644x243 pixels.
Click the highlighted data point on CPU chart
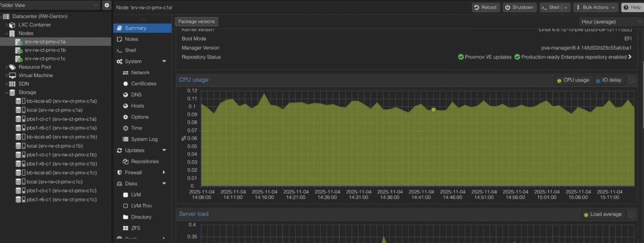433,110
